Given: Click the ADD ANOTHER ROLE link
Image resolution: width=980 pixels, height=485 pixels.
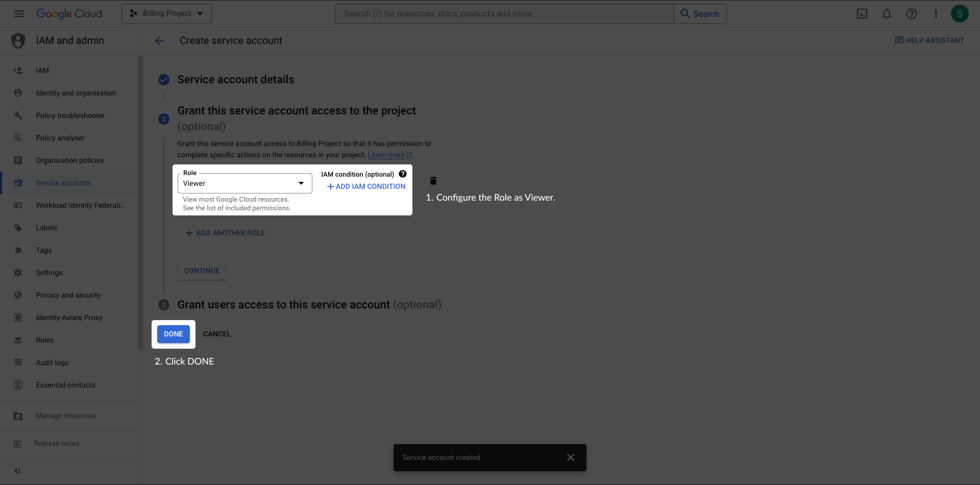Looking at the screenshot, I should [x=225, y=233].
